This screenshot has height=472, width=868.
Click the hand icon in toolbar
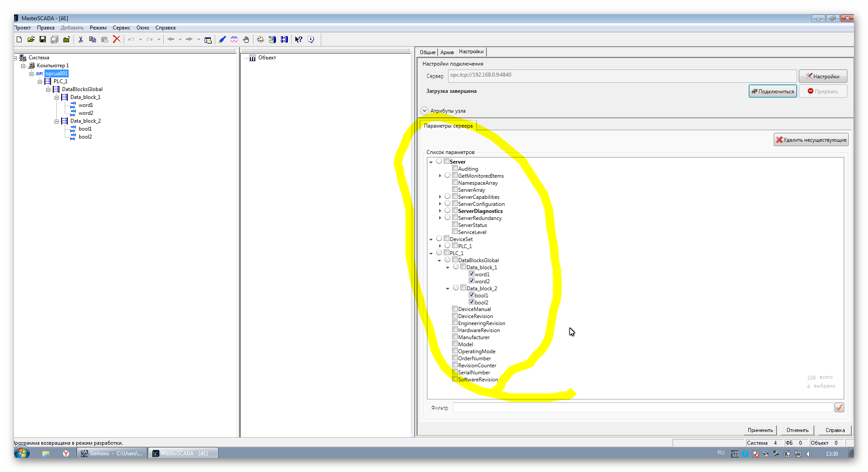(x=246, y=40)
